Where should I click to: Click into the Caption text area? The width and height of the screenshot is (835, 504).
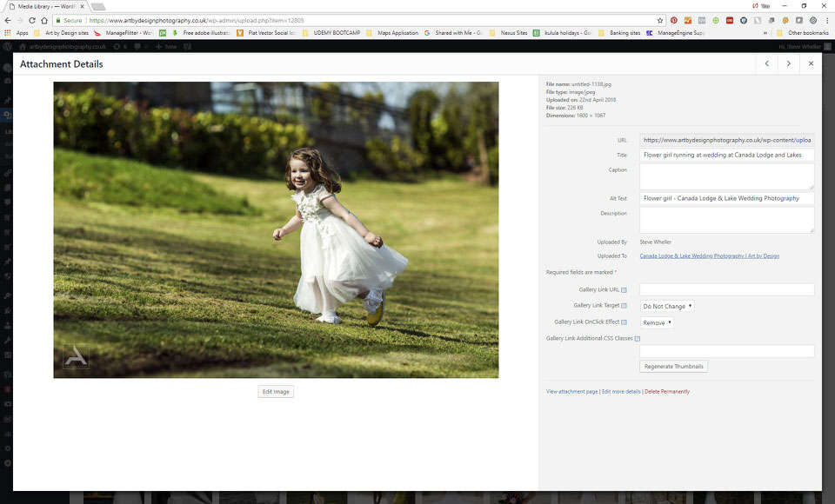[x=727, y=176]
